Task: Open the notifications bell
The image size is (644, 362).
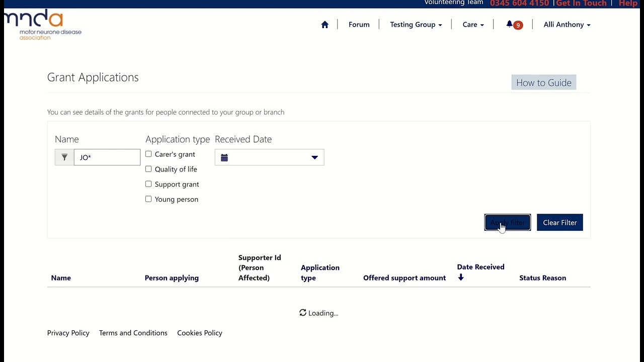Action: 510,24
